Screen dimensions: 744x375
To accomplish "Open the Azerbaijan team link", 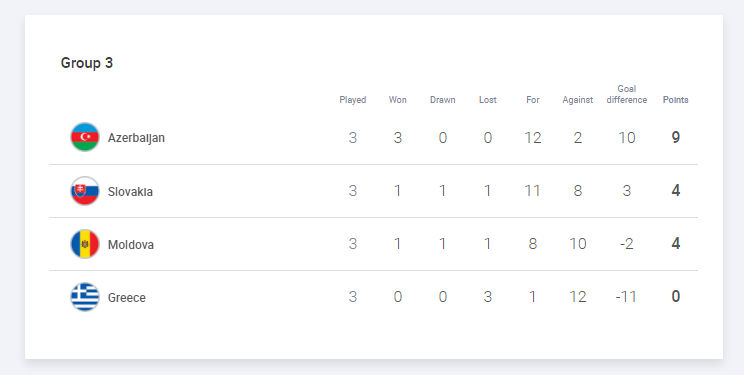I will (136, 138).
